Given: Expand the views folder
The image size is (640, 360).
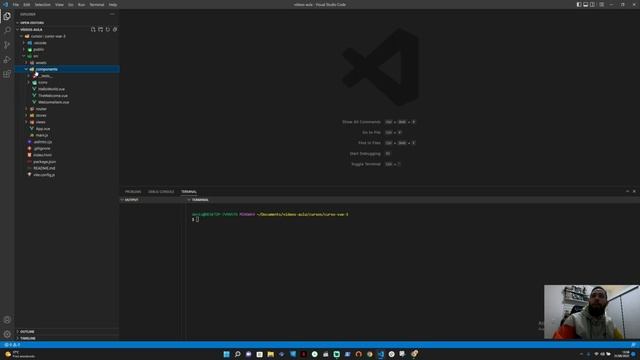Looking at the screenshot, I should (x=40, y=122).
